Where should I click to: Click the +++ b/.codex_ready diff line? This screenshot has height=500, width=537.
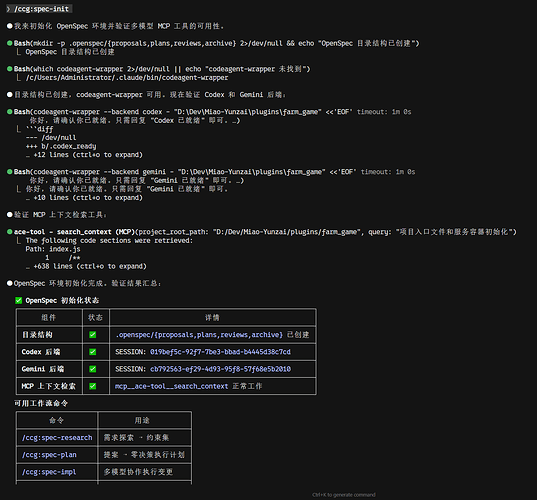[x=61, y=146]
